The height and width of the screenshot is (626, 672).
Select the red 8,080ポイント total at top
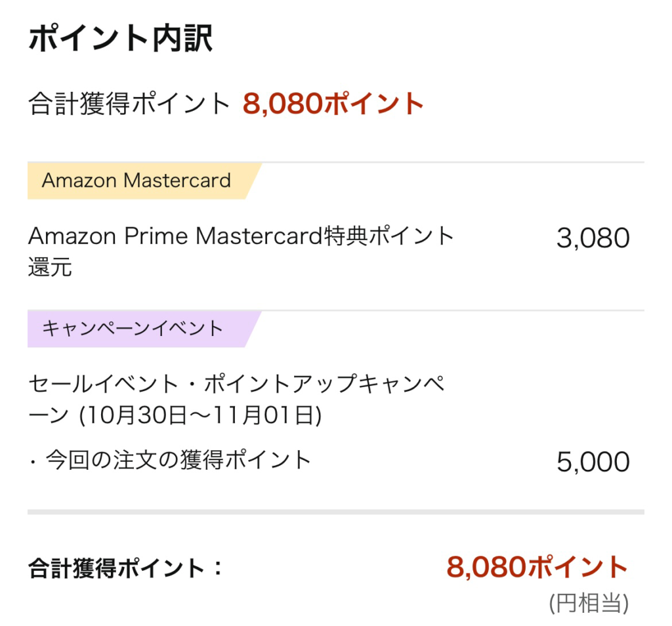333,104
